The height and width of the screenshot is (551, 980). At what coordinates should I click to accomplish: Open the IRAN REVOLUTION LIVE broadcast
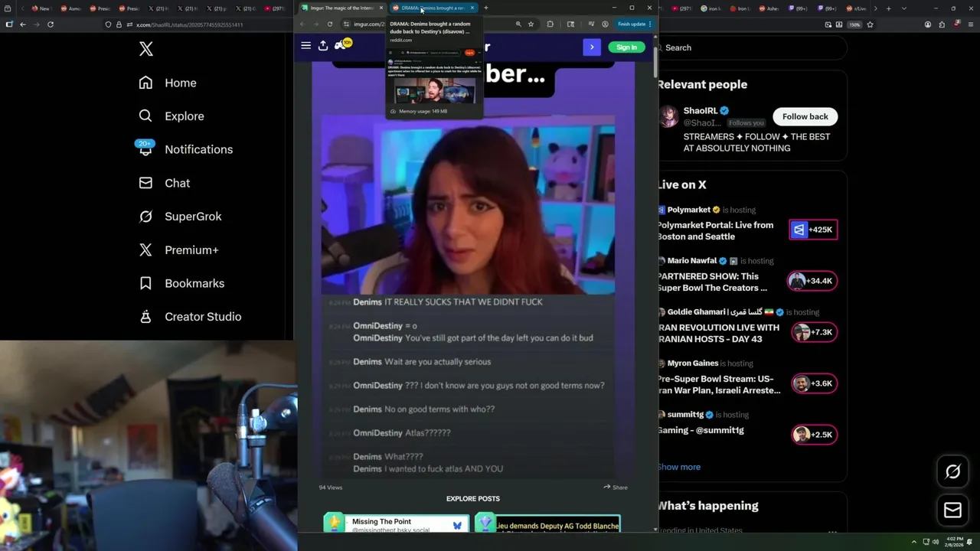(x=718, y=333)
